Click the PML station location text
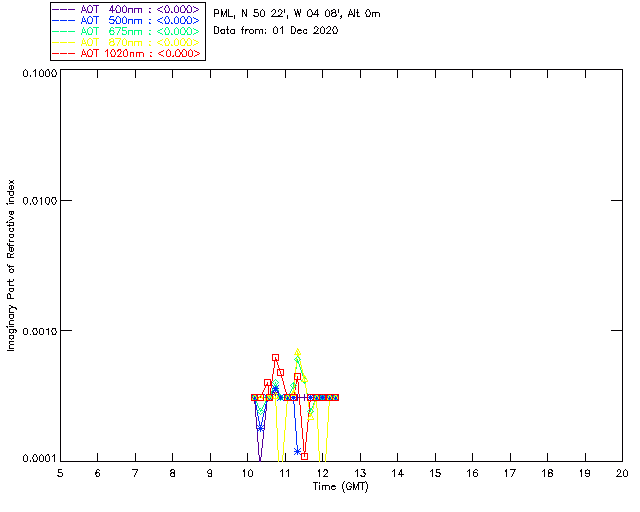The width and height of the screenshot is (640, 512). coord(297,14)
